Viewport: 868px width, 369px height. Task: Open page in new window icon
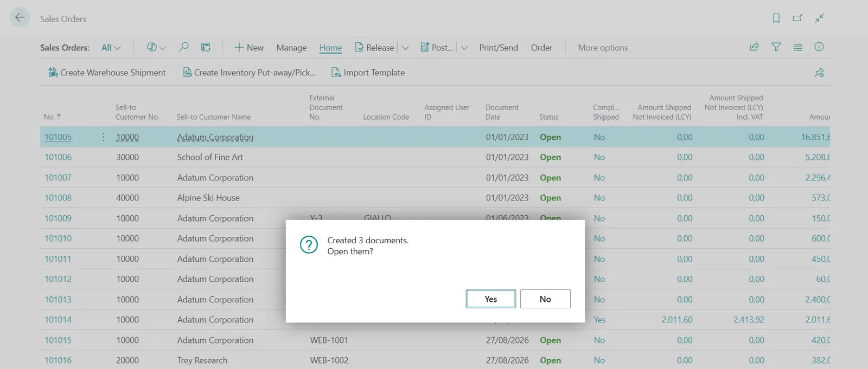pyautogui.click(x=797, y=18)
